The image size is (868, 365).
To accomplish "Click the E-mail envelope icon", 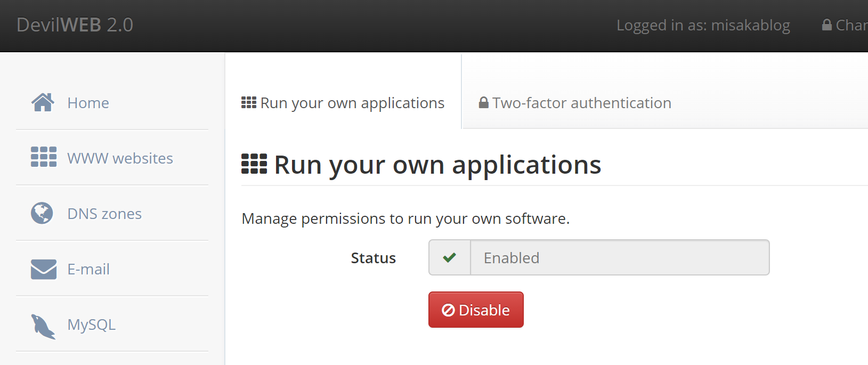I will pyautogui.click(x=44, y=269).
